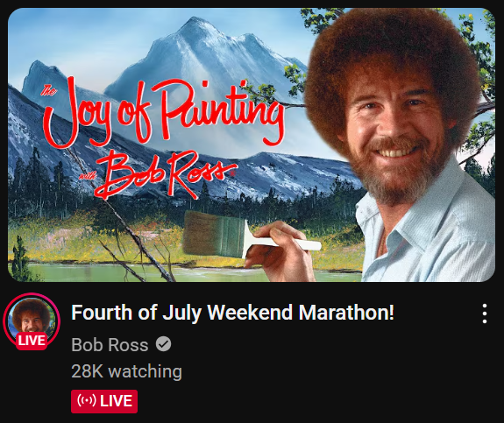Open the 'Fourth of July Weekend Marathon!' title
Viewport: 504px width, 423px height.
tap(232, 312)
